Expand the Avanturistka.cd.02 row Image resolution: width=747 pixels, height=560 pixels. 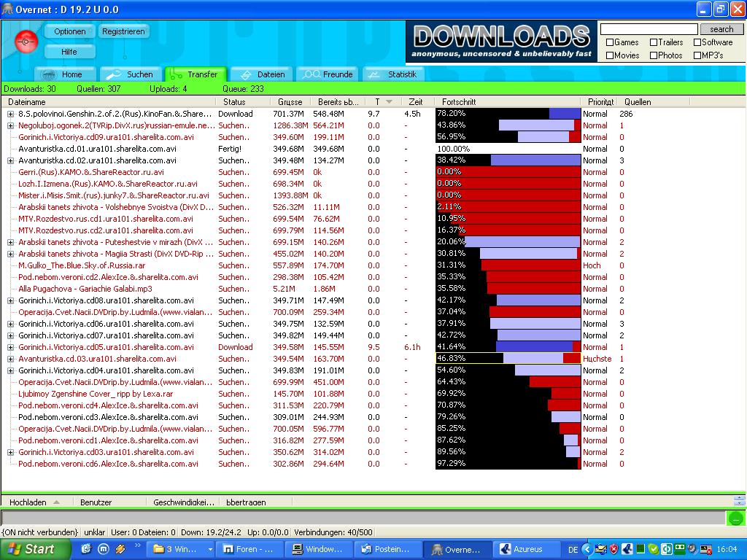10,160
